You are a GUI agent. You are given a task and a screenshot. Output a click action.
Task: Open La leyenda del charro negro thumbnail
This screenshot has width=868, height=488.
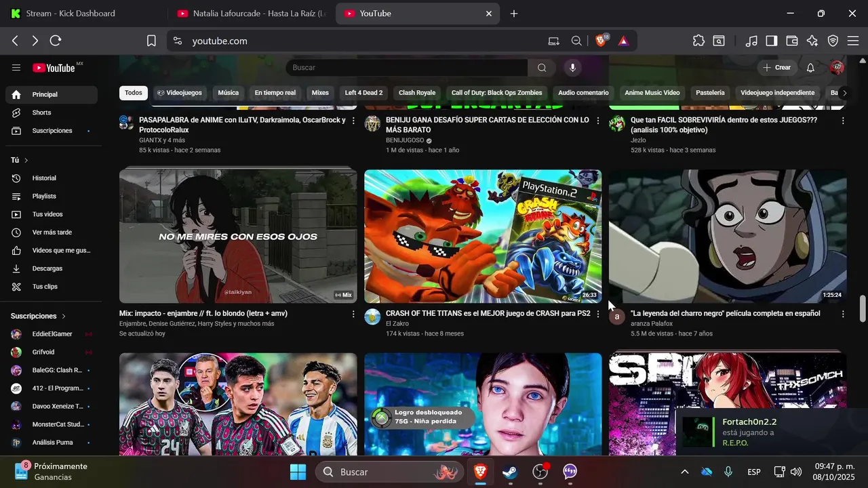(x=728, y=236)
